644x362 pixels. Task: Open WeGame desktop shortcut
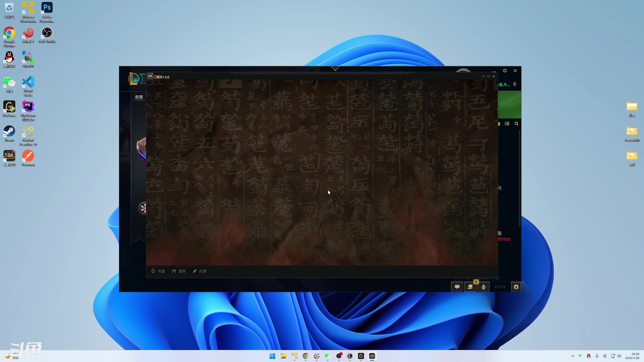coord(9,109)
